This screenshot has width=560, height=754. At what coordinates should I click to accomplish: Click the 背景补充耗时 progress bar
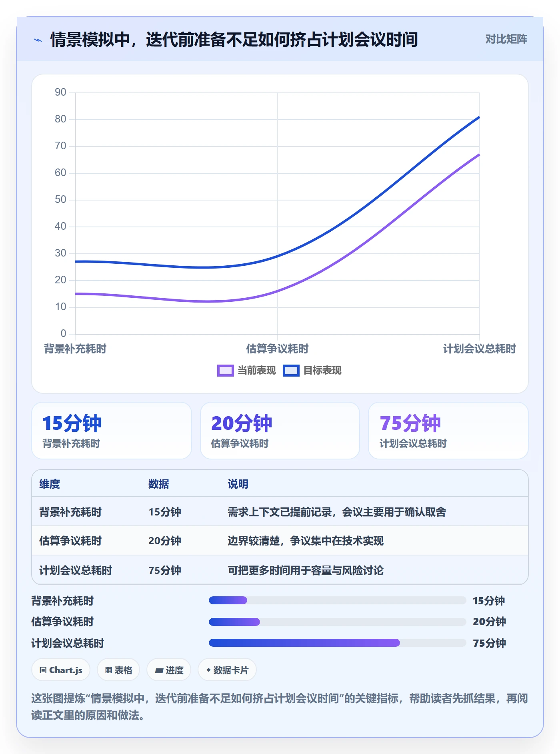(x=337, y=600)
